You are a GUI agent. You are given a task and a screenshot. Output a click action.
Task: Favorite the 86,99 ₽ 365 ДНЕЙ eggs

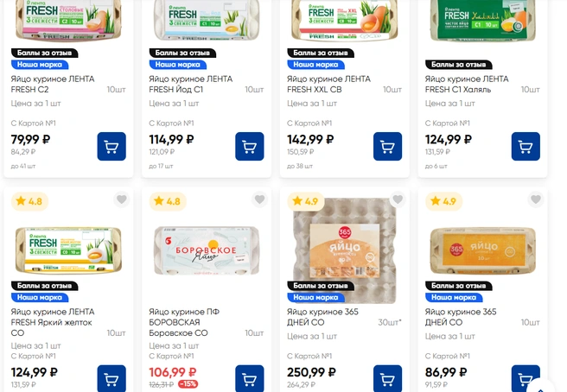pyautogui.click(x=536, y=200)
